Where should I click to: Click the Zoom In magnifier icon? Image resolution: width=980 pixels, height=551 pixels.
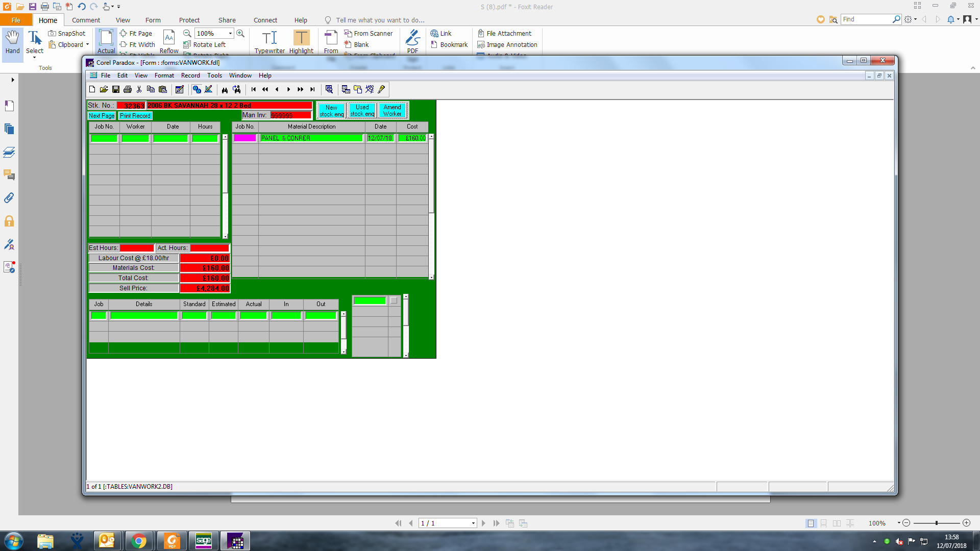(x=240, y=33)
